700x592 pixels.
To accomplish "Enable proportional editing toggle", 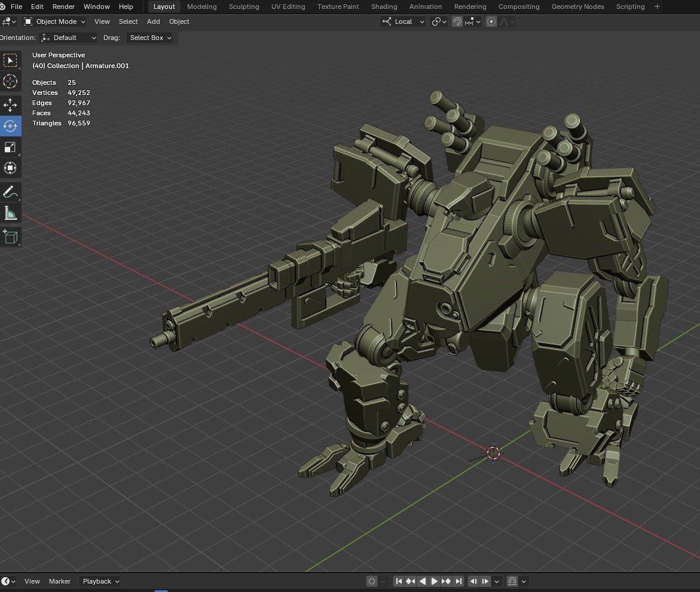I will coord(491,22).
